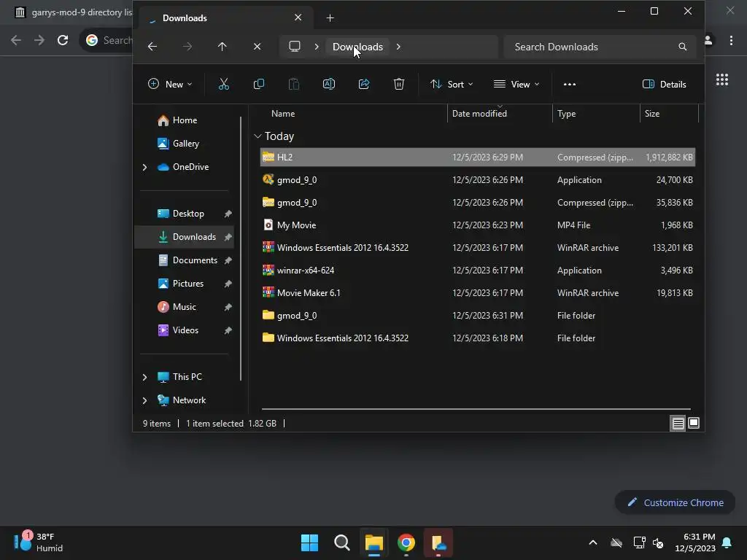Click the Cut scissors icon in toolbar

coord(223,85)
